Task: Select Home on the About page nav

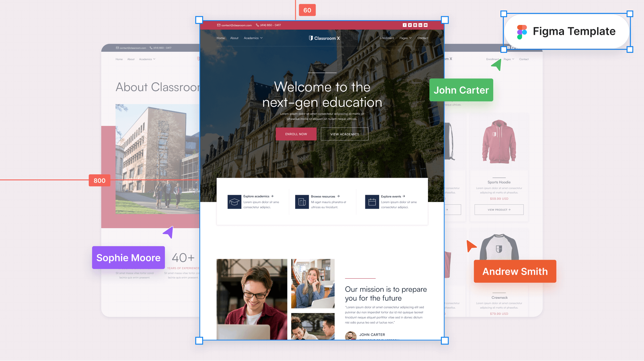Action: tap(119, 59)
